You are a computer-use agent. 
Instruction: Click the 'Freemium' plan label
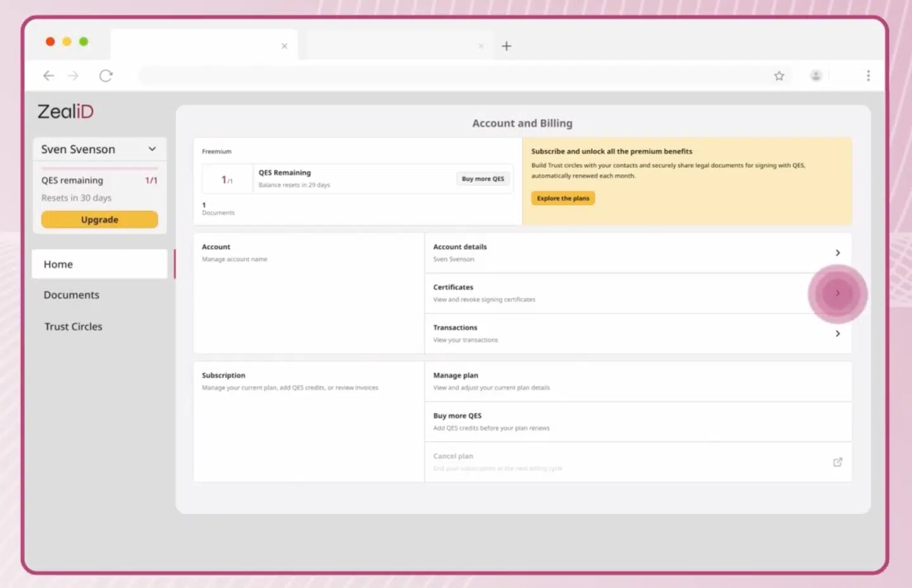217,151
